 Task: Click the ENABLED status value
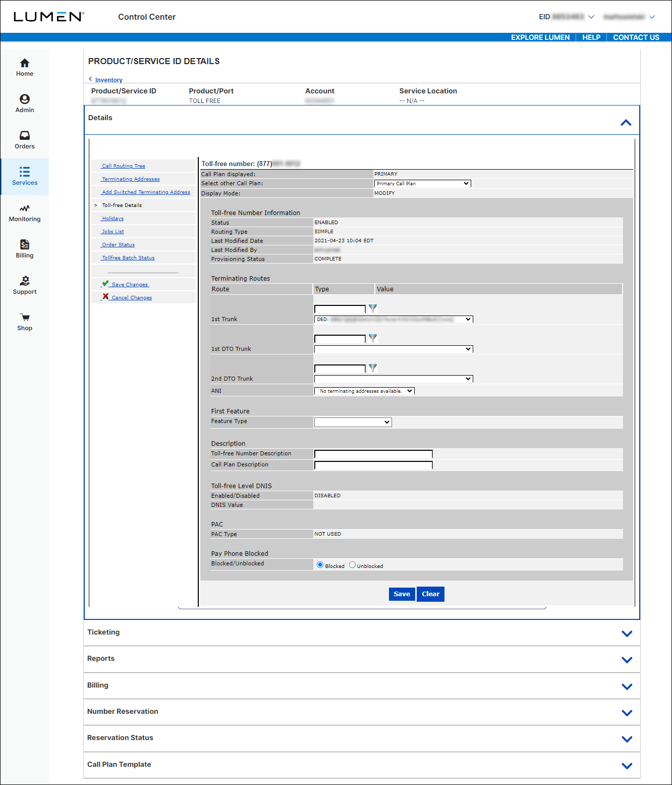pyautogui.click(x=326, y=223)
